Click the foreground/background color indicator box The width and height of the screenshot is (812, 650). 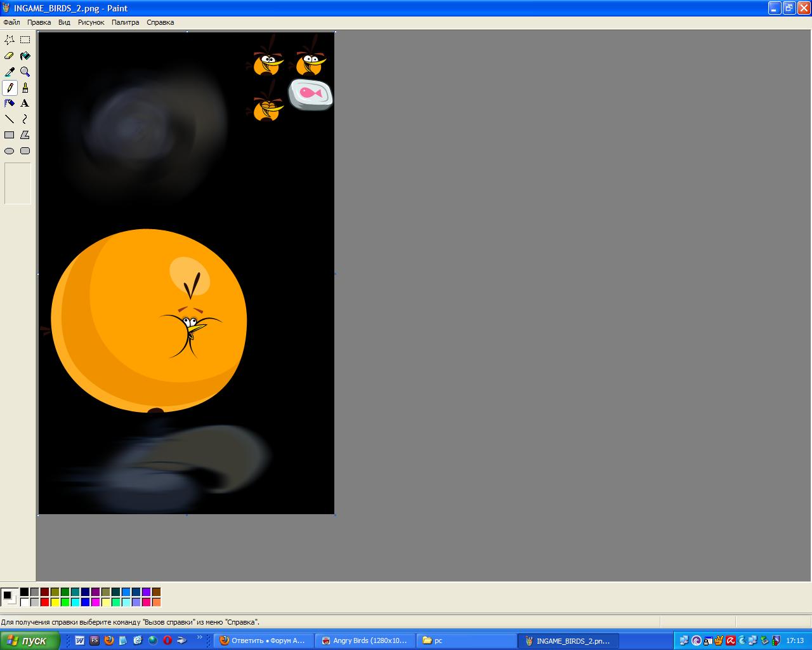9,597
